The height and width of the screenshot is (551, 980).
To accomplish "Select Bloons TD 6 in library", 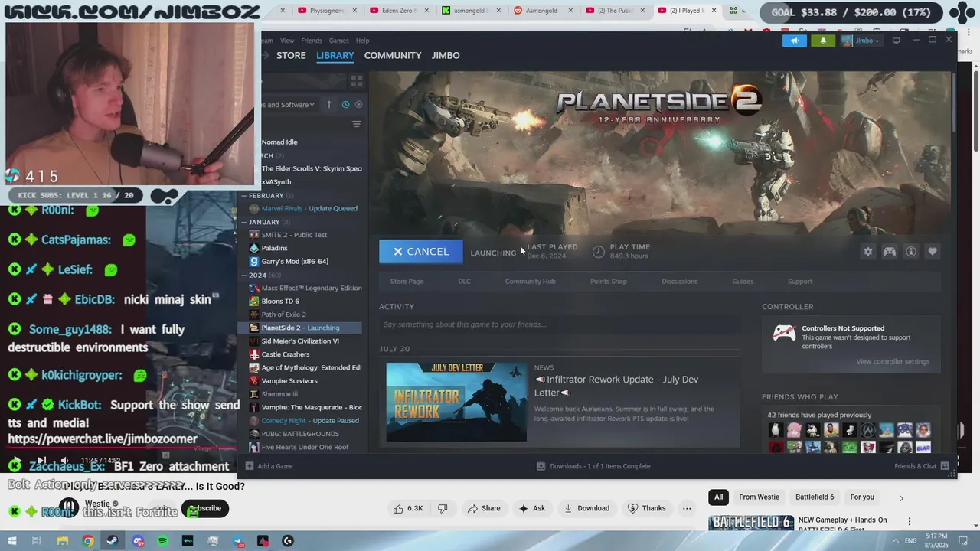I will click(280, 302).
